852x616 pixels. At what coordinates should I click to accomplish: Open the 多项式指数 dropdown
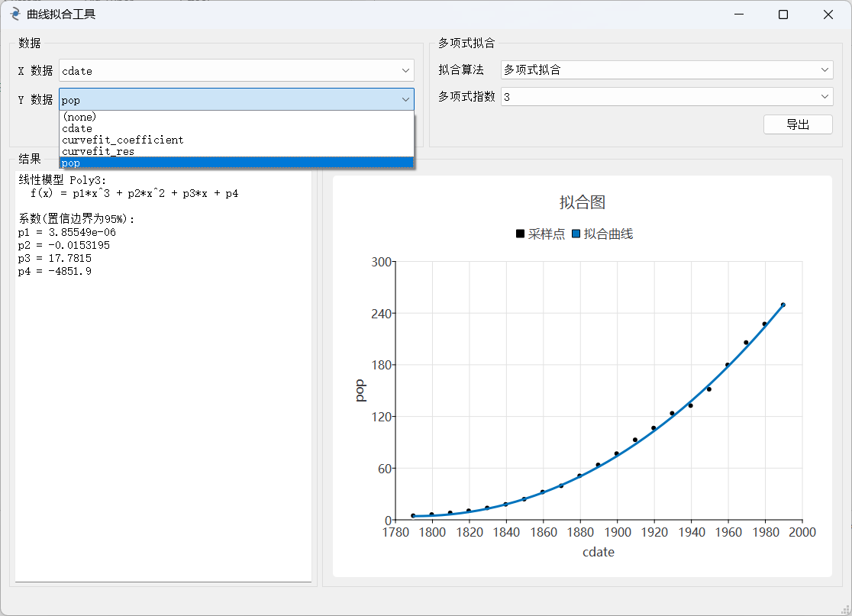tap(666, 97)
